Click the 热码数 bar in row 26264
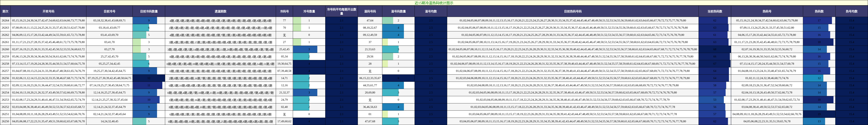Image resolution: width=868 pixels, height=125 pixels. click(819, 20)
